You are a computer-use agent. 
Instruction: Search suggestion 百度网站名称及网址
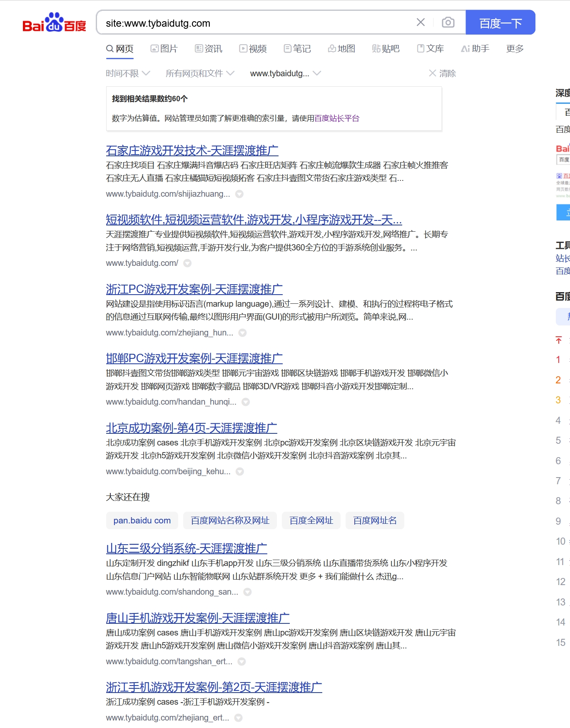[x=230, y=520]
